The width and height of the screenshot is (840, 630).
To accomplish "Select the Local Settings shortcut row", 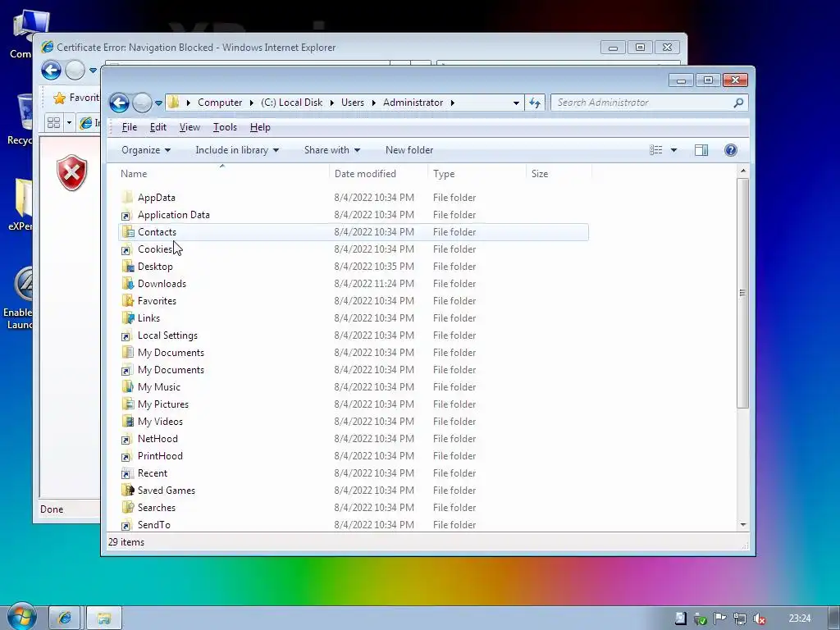I will click(x=353, y=336).
